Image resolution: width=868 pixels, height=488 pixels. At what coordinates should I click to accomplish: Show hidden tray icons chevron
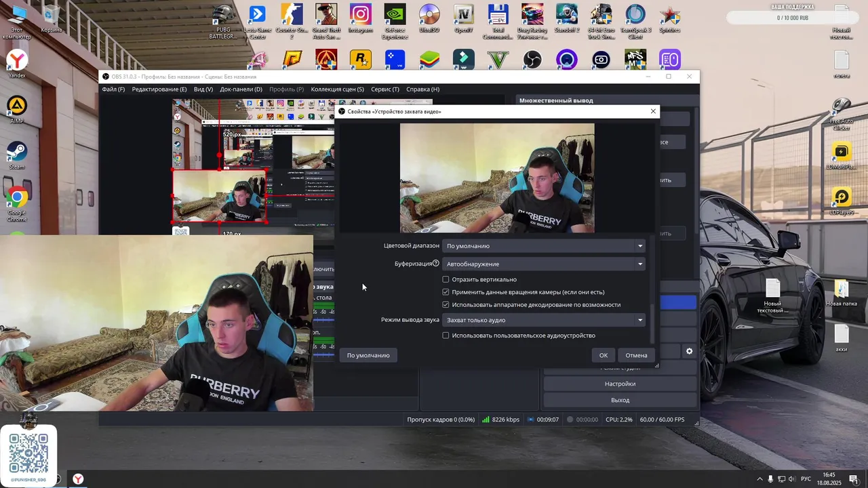759,479
